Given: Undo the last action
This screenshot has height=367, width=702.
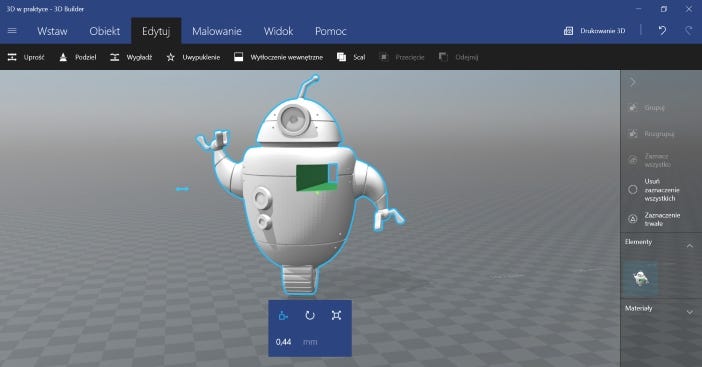Looking at the screenshot, I should [x=662, y=30].
